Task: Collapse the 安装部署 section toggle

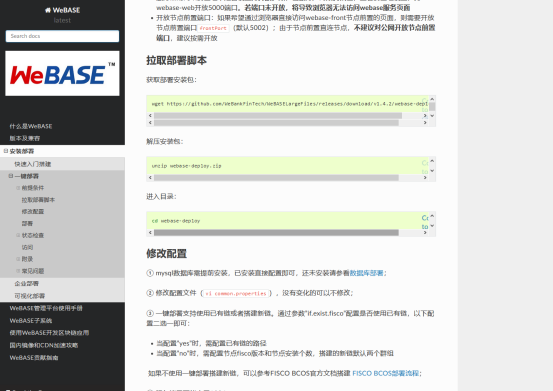Action: 6,151
